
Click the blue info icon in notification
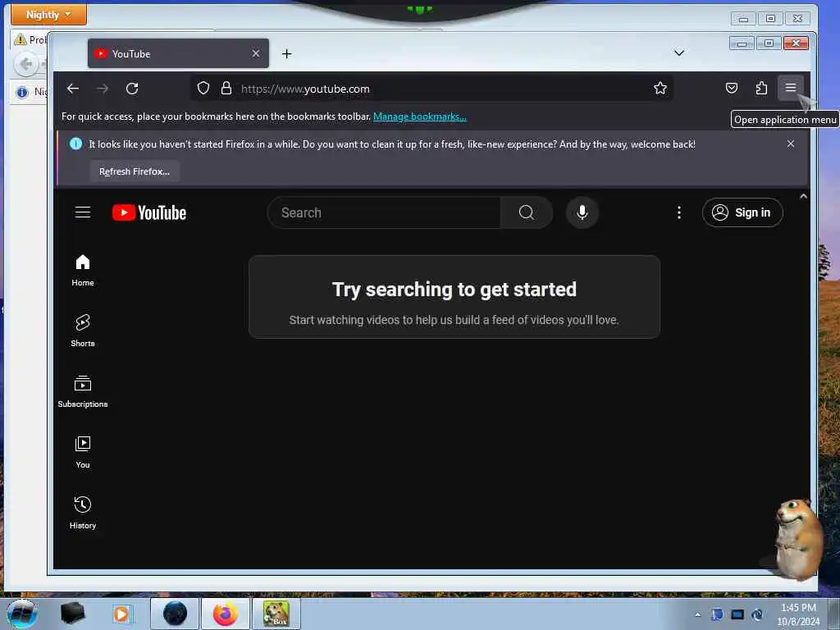tap(75, 144)
